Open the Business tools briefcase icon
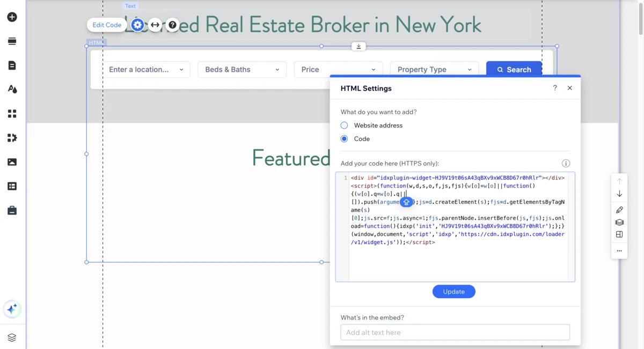Viewport: 644px width, 349px height. tap(12, 211)
